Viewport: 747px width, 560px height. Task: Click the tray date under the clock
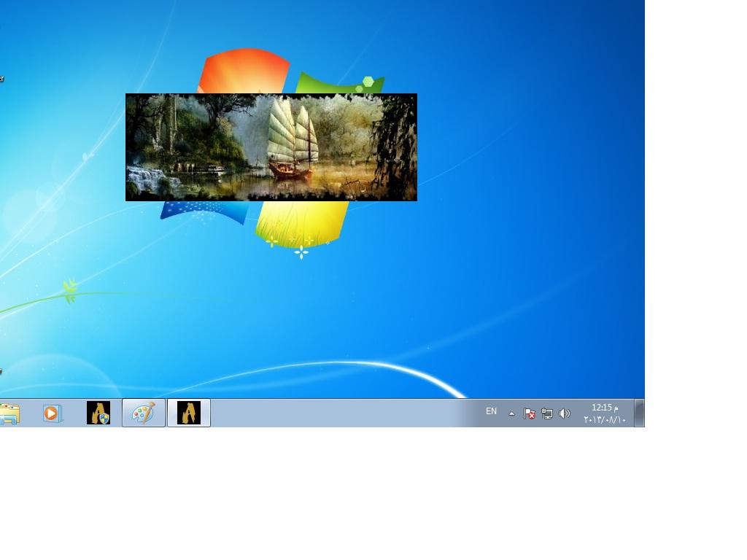(605, 419)
